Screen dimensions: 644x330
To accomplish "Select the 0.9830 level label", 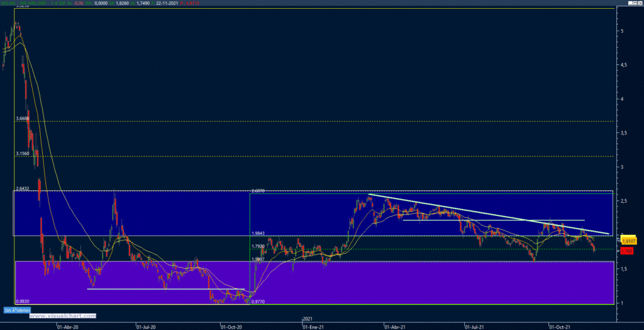I will point(22,301).
